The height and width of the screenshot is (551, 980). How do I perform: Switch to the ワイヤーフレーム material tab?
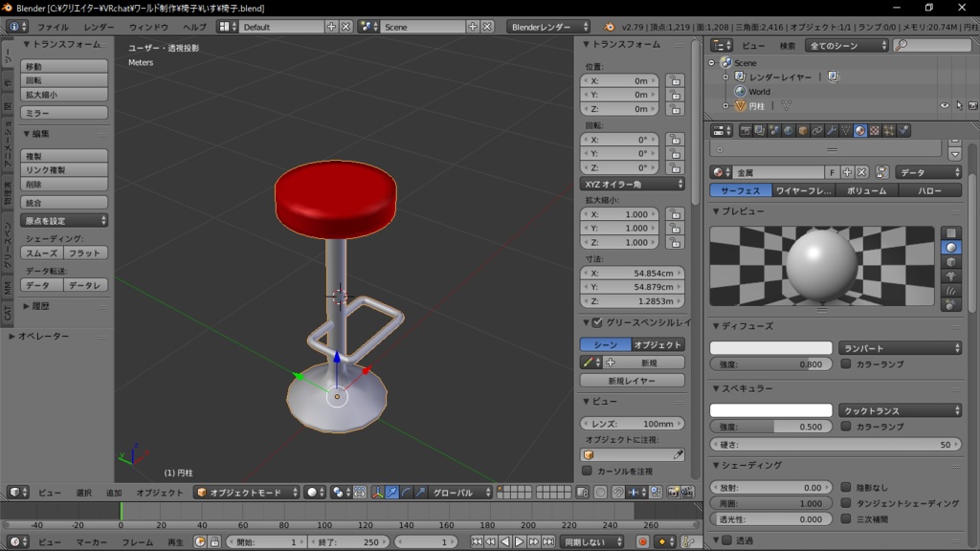tap(803, 190)
